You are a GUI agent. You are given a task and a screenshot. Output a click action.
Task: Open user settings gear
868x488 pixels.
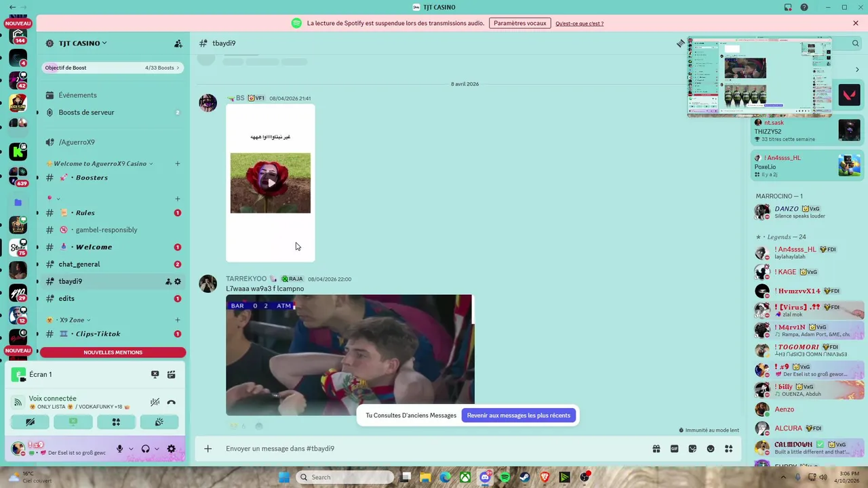click(x=172, y=449)
